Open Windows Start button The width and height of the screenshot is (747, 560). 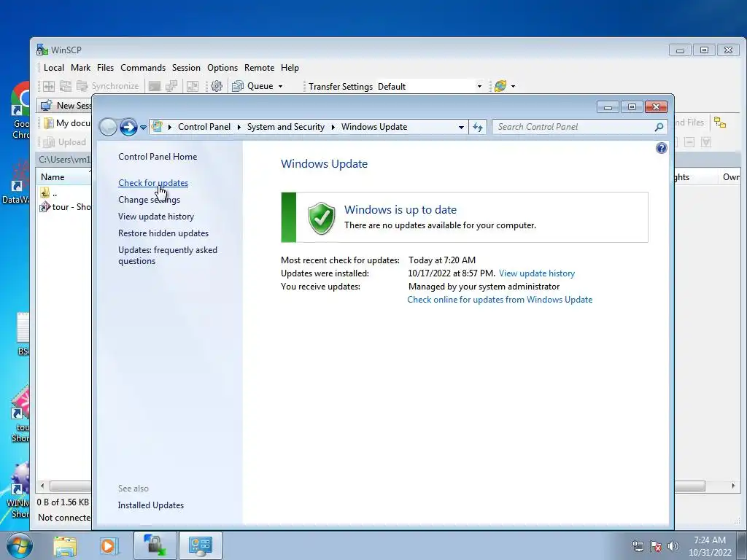19,545
